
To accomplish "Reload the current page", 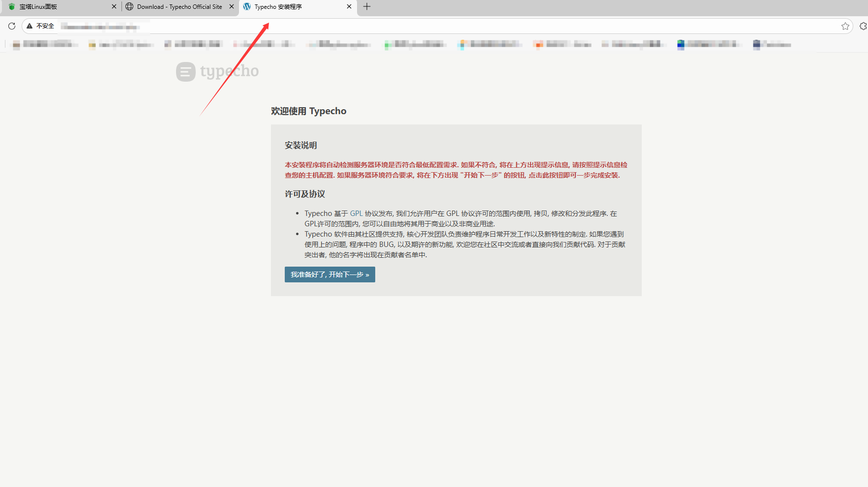I will (12, 26).
